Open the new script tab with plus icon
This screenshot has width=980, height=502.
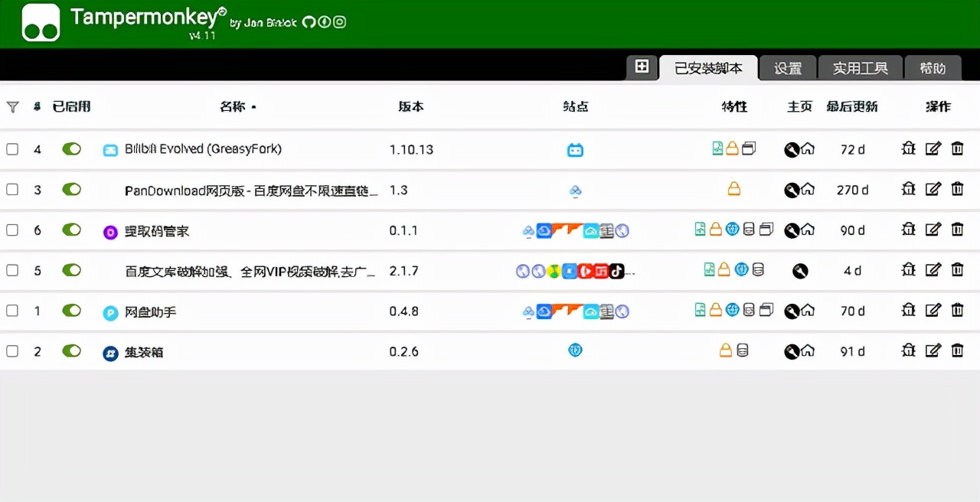[x=642, y=67]
